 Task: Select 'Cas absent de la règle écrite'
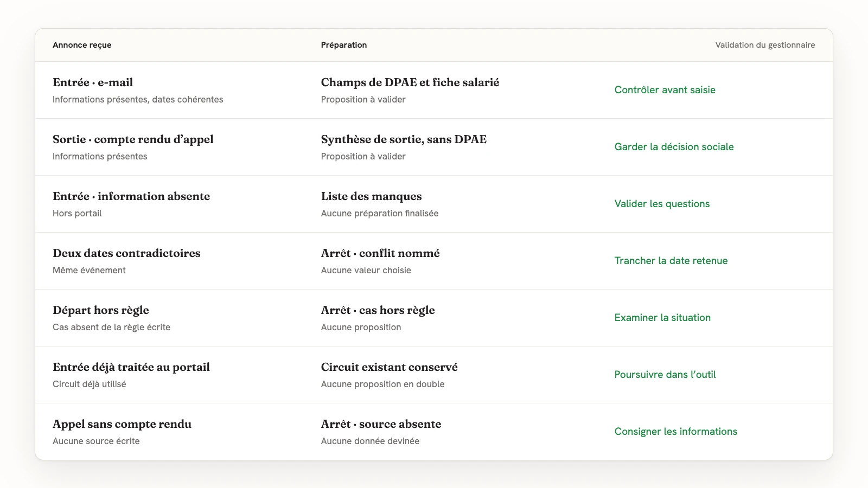click(111, 328)
